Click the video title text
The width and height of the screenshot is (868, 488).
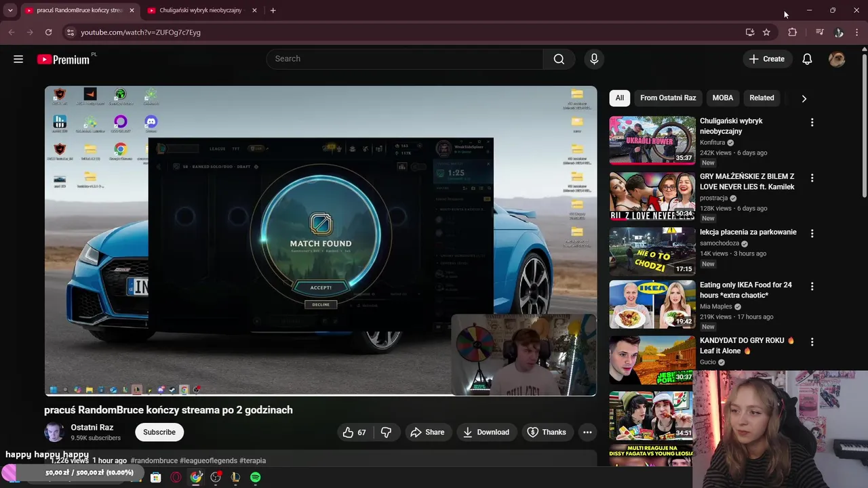tap(168, 410)
